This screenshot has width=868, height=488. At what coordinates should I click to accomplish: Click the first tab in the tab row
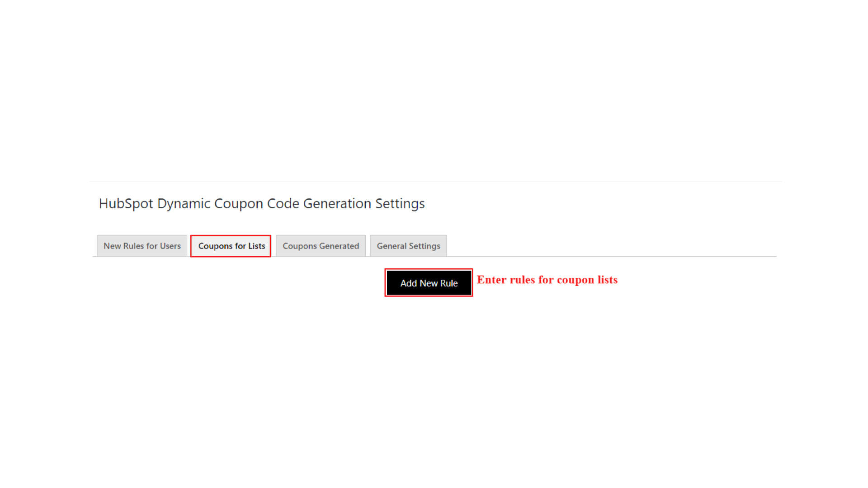coord(142,246)
